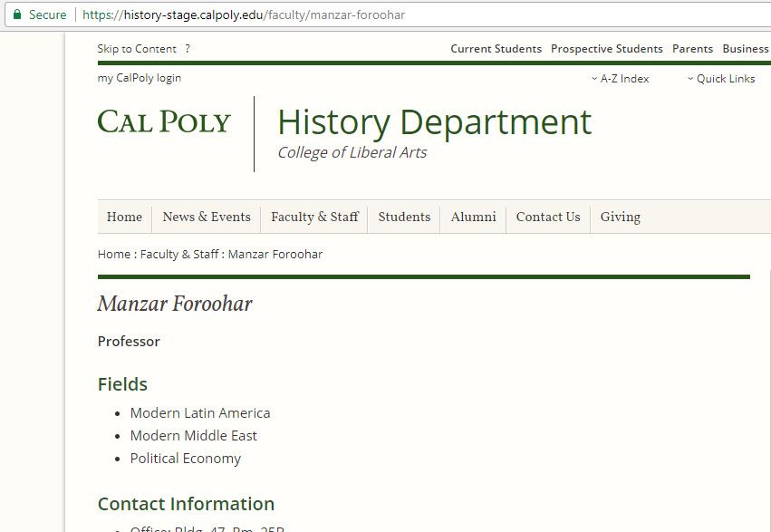Click the Cal Poly logo

click(x=164, y=121)
